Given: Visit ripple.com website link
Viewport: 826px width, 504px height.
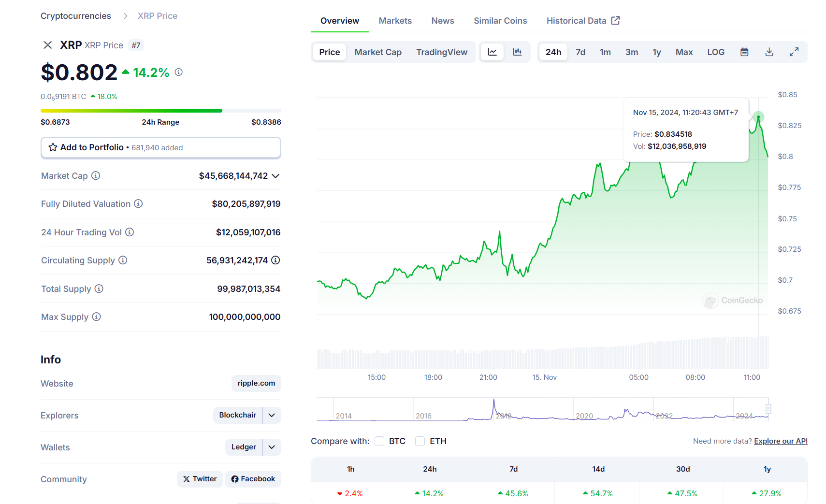Looking at the screenshot, I should pyautogui.click(x=256, y=383).
